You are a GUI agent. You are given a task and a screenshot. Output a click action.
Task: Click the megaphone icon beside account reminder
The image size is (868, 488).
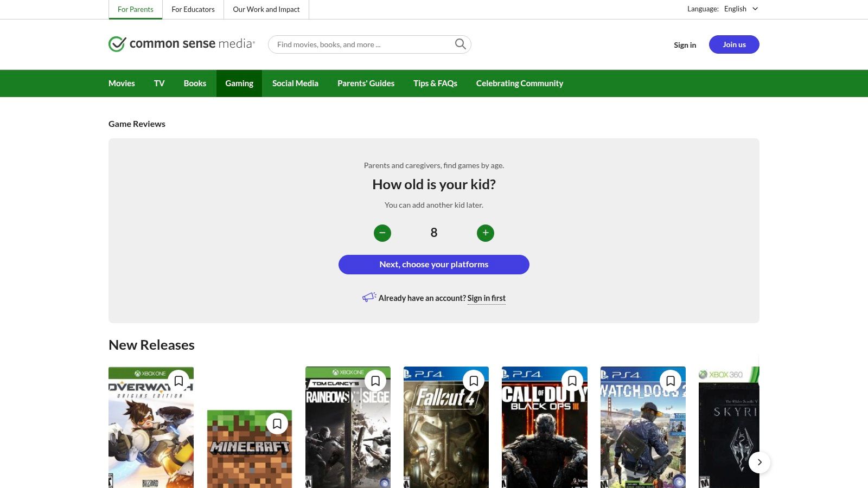(x=369, y=297)
